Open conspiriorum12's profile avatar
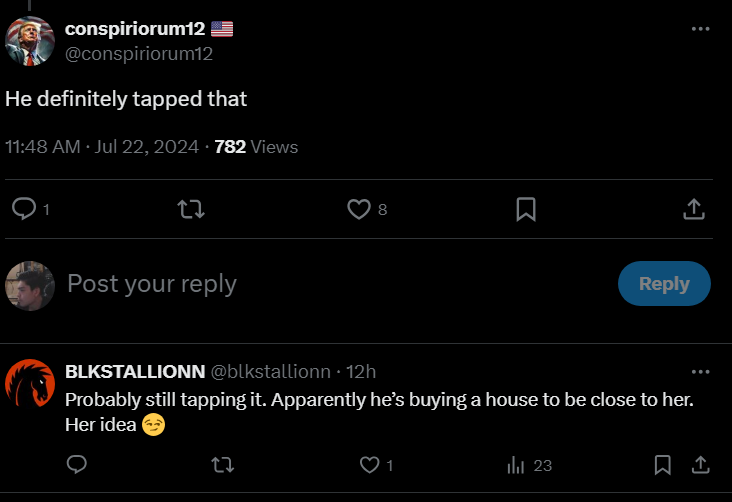The height and width of the screenshot is (502, 732). coord(30,41)
